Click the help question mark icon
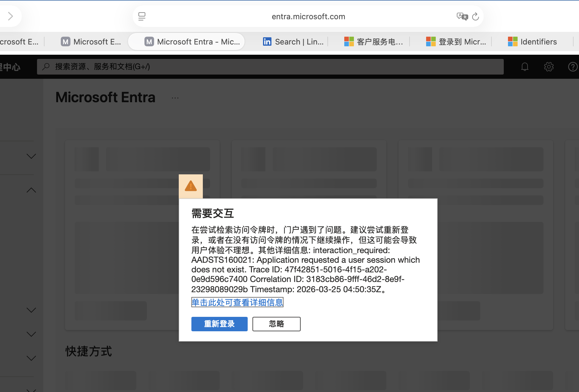The width and height of the screenshot is (579, 392). coord(572,67)
